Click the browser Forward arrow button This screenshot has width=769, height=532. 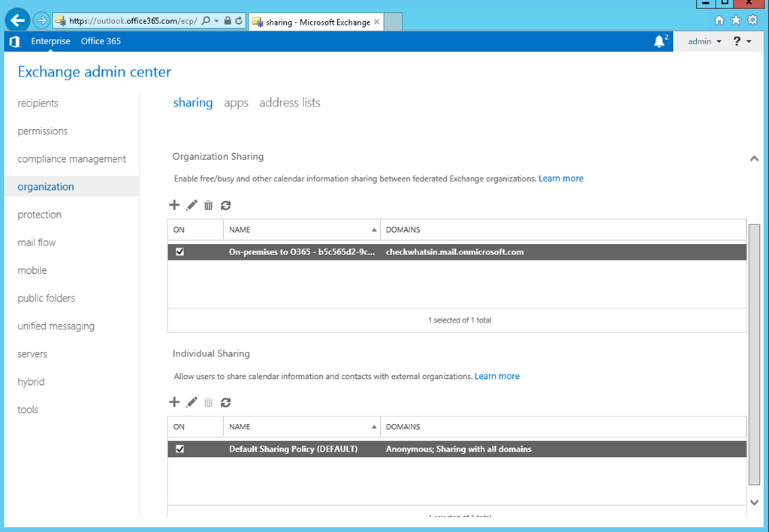[x=41, y=20]
